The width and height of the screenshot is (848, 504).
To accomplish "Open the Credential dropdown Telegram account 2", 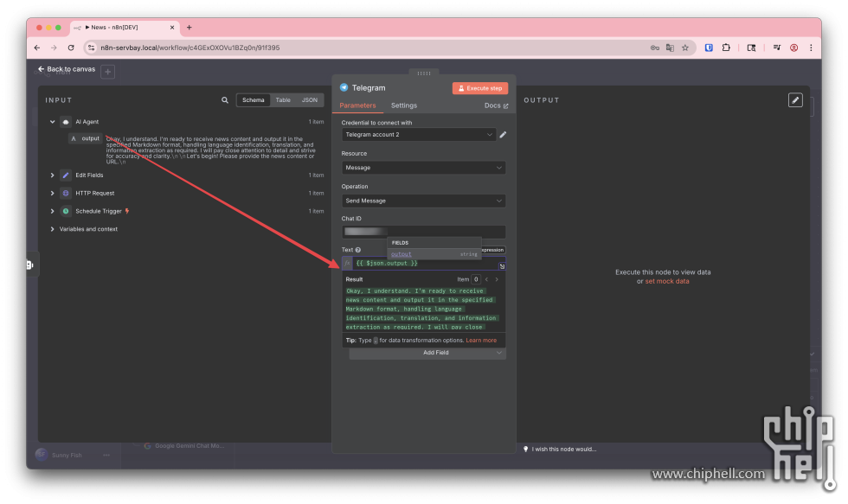I will 419,135.
